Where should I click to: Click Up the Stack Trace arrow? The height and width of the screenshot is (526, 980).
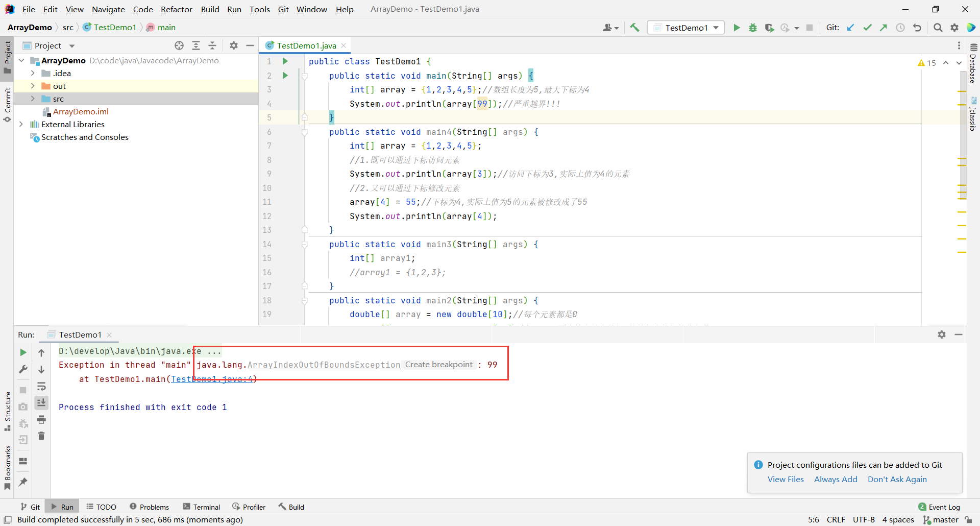tap(41, 352)
